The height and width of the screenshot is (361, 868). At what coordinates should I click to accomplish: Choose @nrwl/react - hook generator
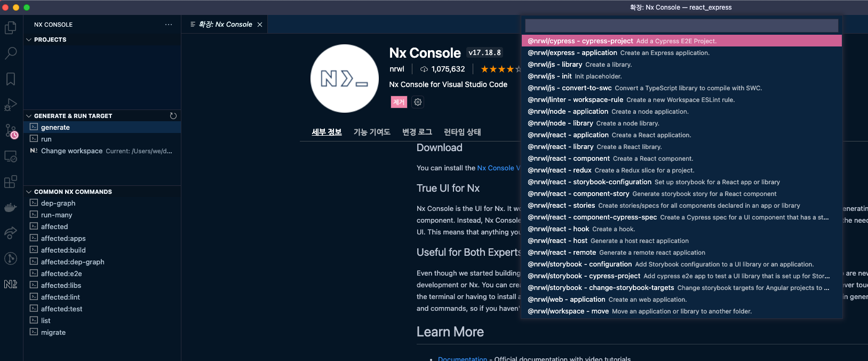click(x=681, y=229)
